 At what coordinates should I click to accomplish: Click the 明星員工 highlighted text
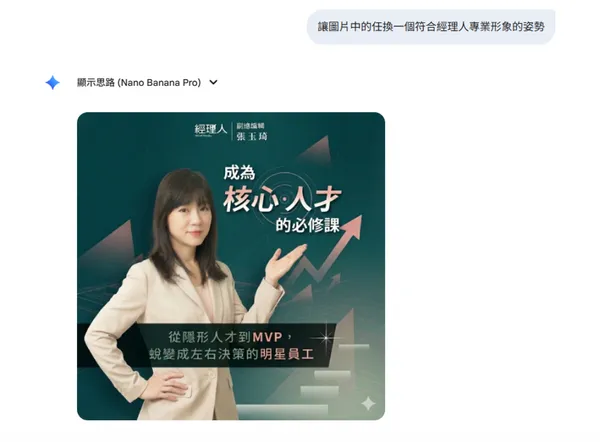click(x=287, y=354)
